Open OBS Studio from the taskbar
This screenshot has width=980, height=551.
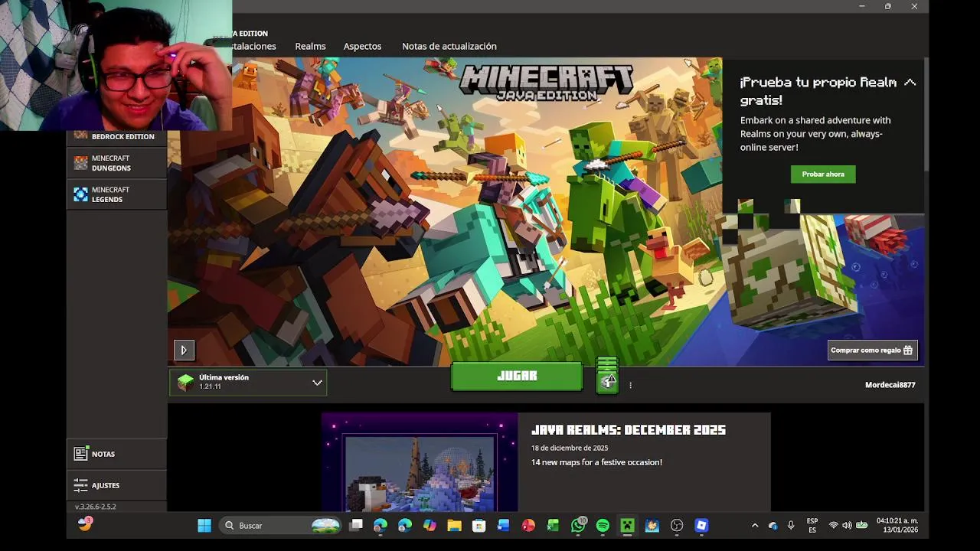pyautogui.click(x=677, y=526)
